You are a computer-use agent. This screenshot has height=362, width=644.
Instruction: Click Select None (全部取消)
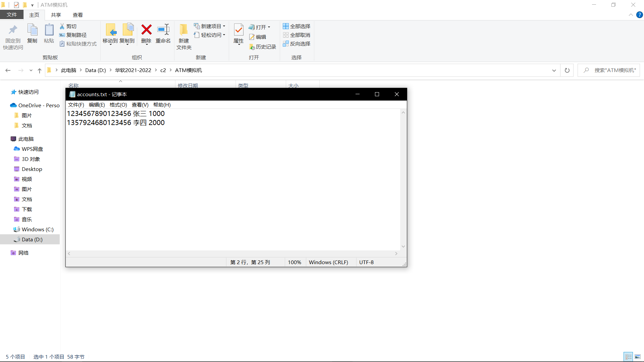(x=297, y=35)
